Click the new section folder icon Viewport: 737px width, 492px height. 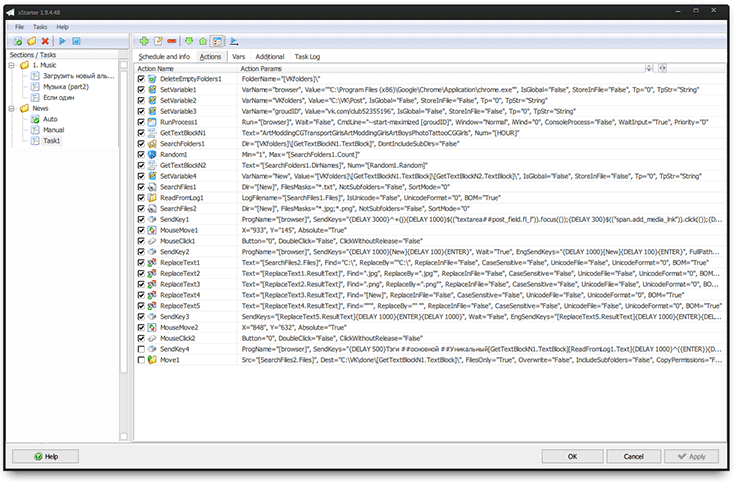(x=31, y=41)
